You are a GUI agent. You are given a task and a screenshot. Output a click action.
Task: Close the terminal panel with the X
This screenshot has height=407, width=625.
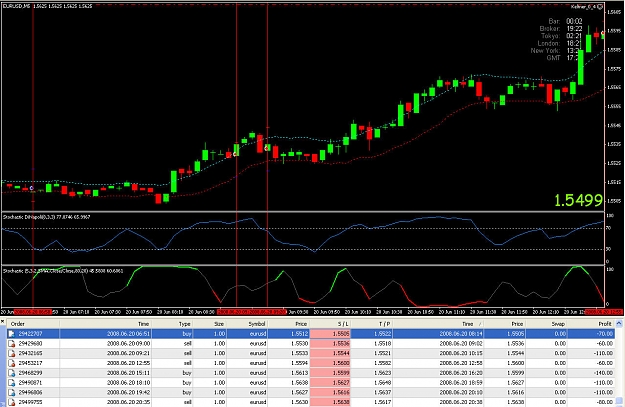tap(3, 321)
